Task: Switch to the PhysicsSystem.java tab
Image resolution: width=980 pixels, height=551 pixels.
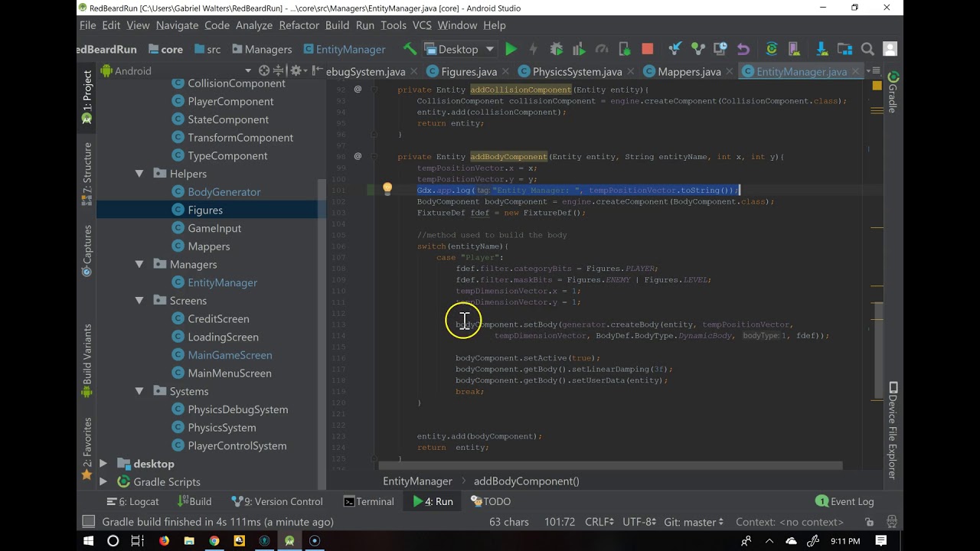Action: [577, 71]
